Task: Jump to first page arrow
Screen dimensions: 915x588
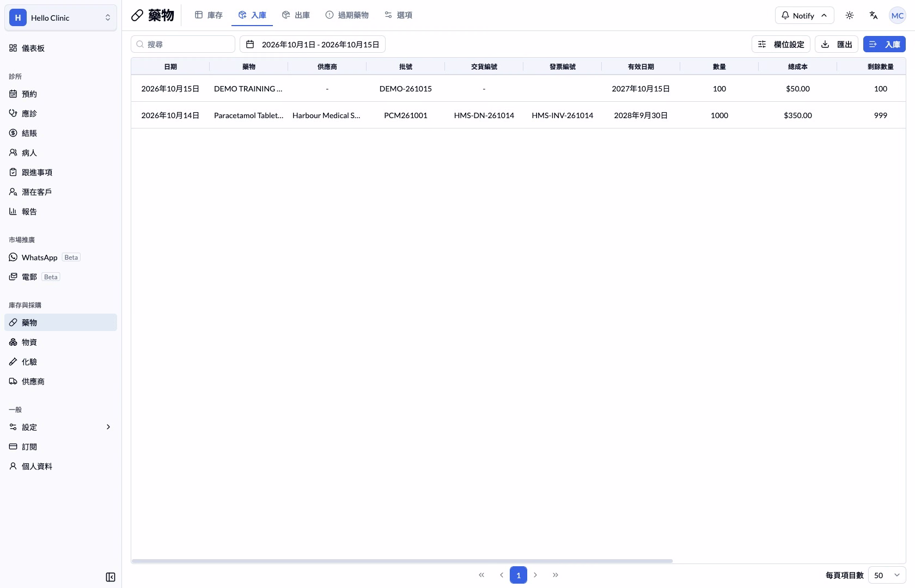Action: coord(481,575)
